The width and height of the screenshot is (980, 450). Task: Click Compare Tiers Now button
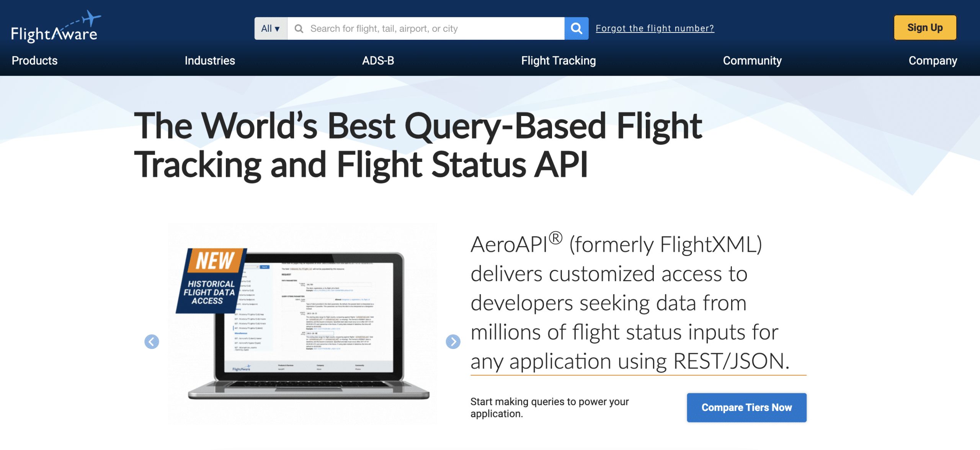point(746,408)
